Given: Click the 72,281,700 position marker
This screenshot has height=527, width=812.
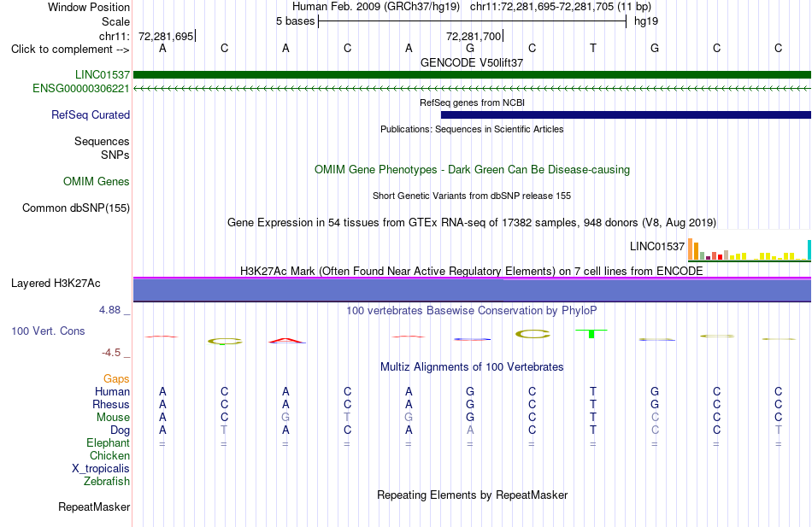Looking at the screenshot, I should click(474, 36).
